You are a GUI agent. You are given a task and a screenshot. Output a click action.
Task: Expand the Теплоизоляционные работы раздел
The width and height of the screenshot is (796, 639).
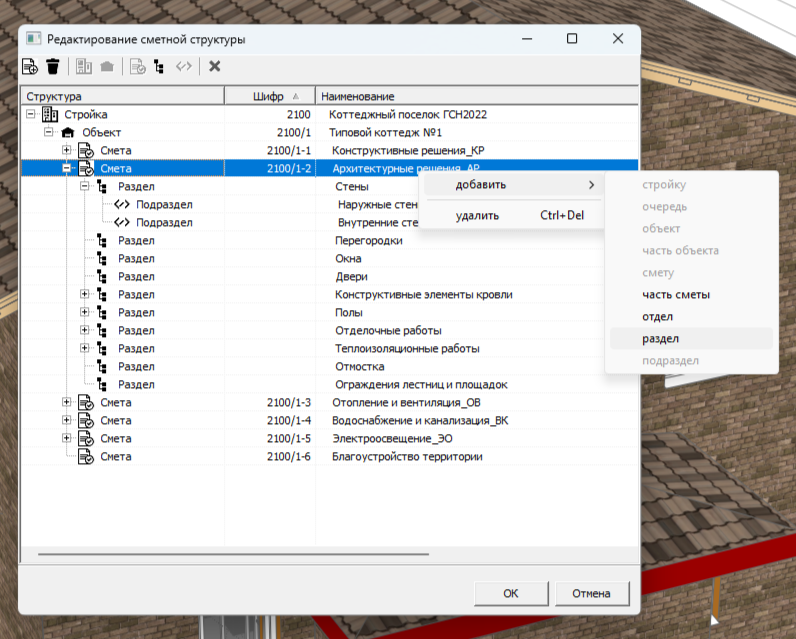pyautogui.click(x=84, y=348)
